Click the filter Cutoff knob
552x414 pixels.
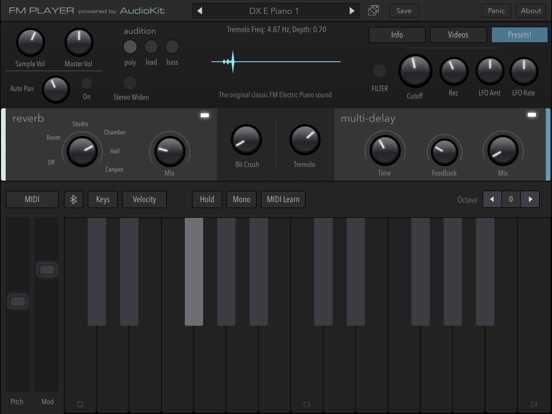pyautogui.click(x=415, y=71)
